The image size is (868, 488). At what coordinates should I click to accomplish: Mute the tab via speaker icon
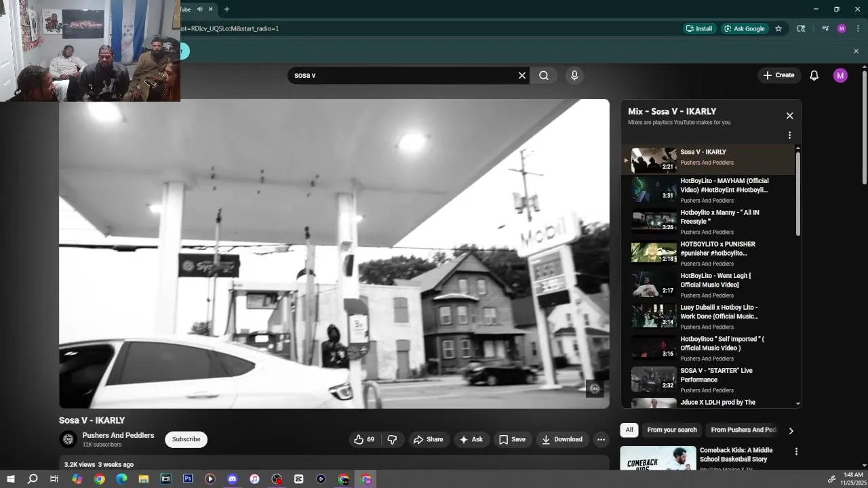pos(199,9)
